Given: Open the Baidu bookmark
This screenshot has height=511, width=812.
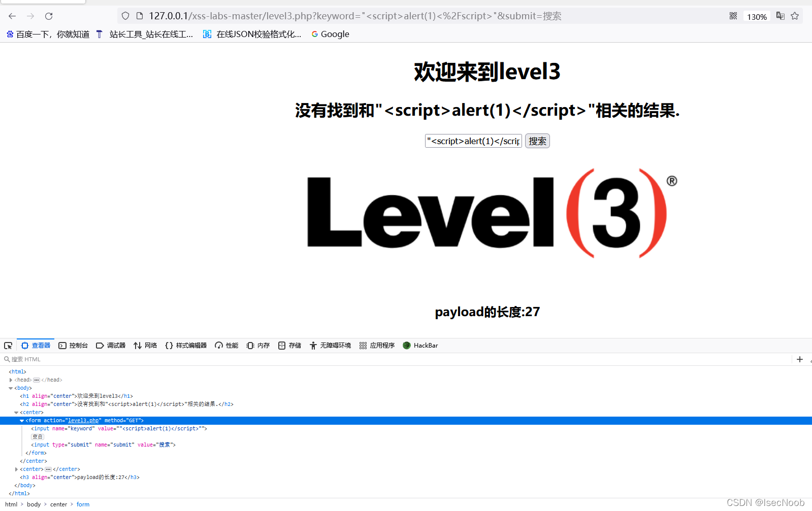Looking at the screenshot, I should [x=48, y=34].
